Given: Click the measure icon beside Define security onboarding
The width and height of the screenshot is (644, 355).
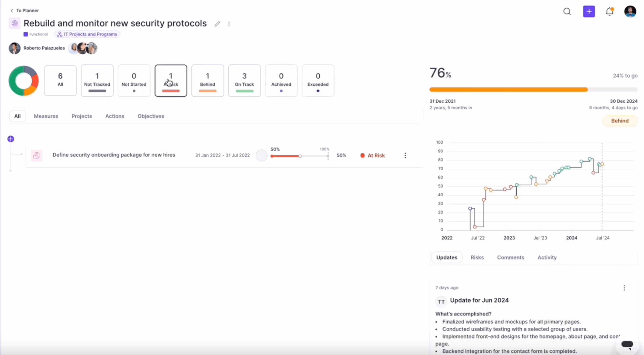Looking at the screenshot, I should tap(37, 155).
